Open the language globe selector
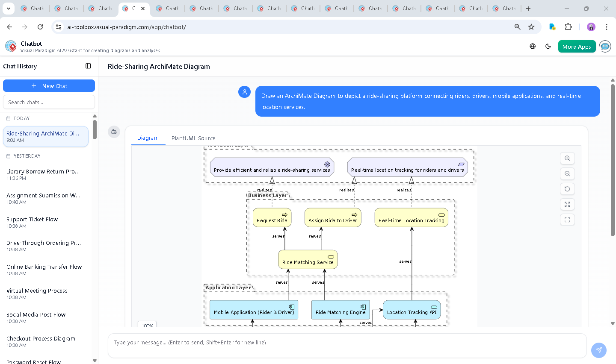616x364 pixels. click(533, 47)
